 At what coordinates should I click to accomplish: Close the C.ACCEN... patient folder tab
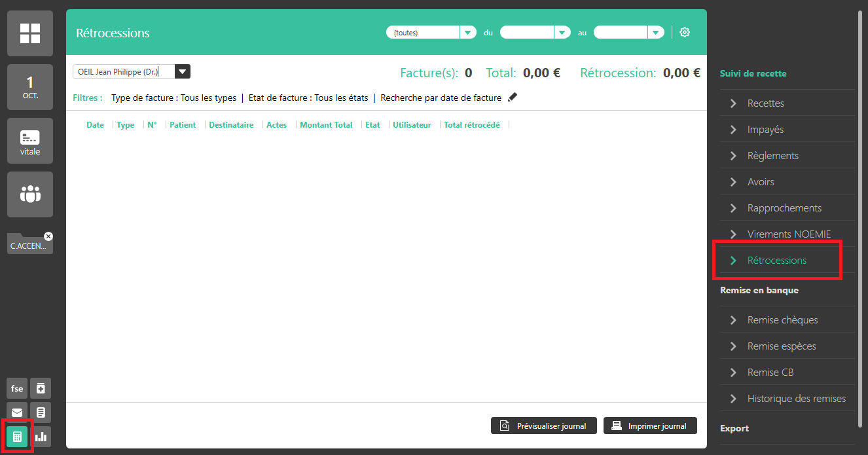pos(48,236)
